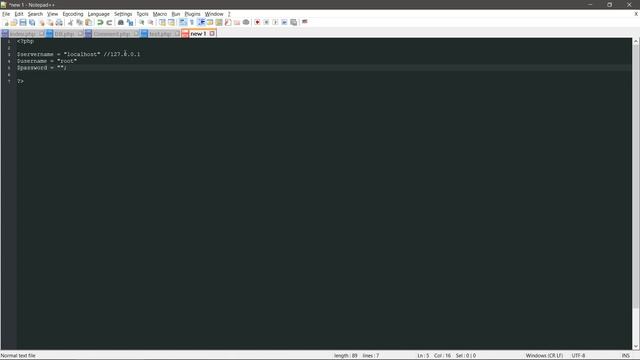Open Find with the binoculars icon

pyautogui.click(x=121, y=22)
